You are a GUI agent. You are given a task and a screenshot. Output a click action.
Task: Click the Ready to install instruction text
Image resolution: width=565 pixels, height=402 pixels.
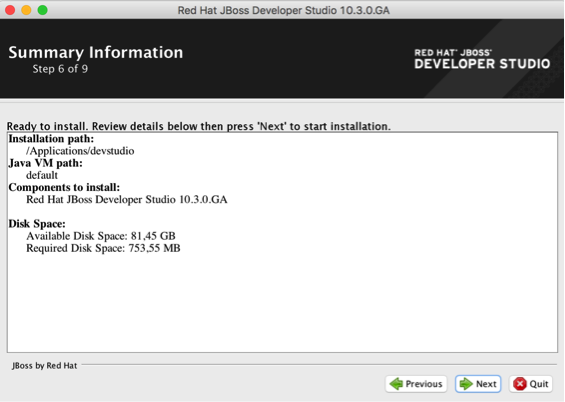(x=199, y=126)
